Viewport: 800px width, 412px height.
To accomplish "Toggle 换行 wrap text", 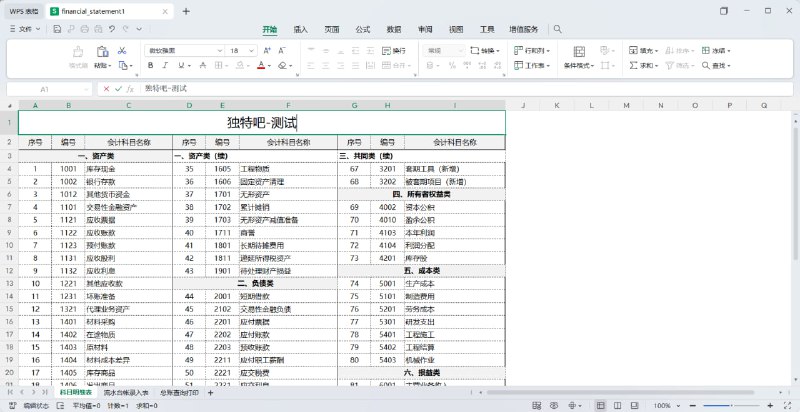I will pyautogui.click(x=393, y=50).
